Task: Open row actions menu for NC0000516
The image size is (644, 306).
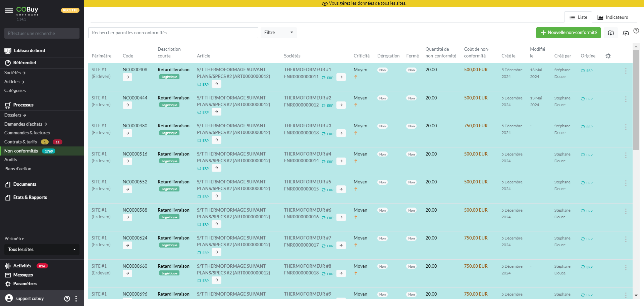Action: tap(626, 155)
